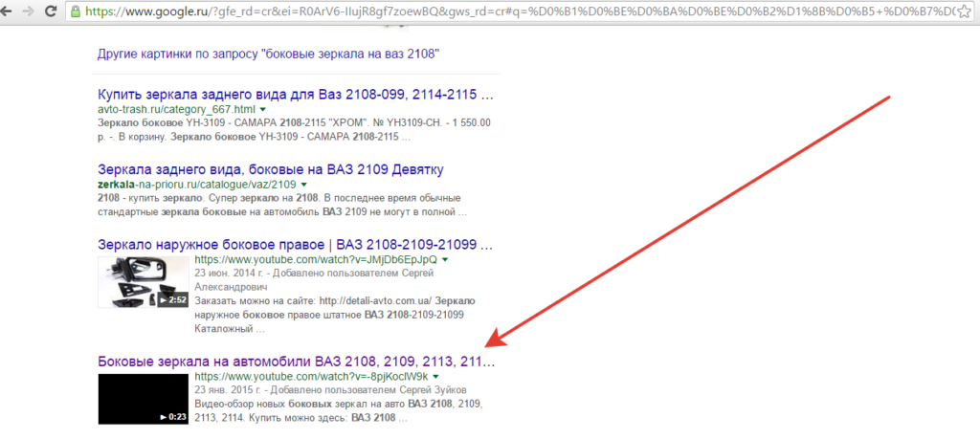
Task: Reload the page with the refresh icon
Action: pos(57,11)
